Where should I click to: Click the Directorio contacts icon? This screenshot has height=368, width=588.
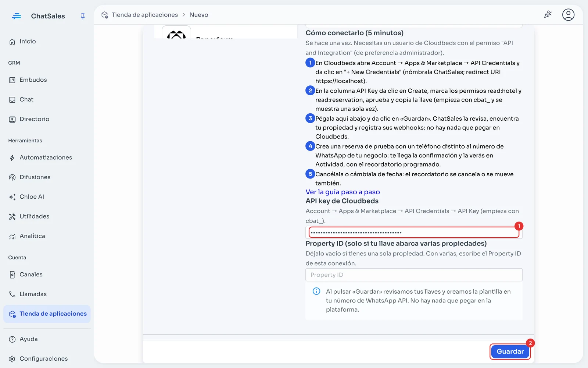click(x=12, y=119)
